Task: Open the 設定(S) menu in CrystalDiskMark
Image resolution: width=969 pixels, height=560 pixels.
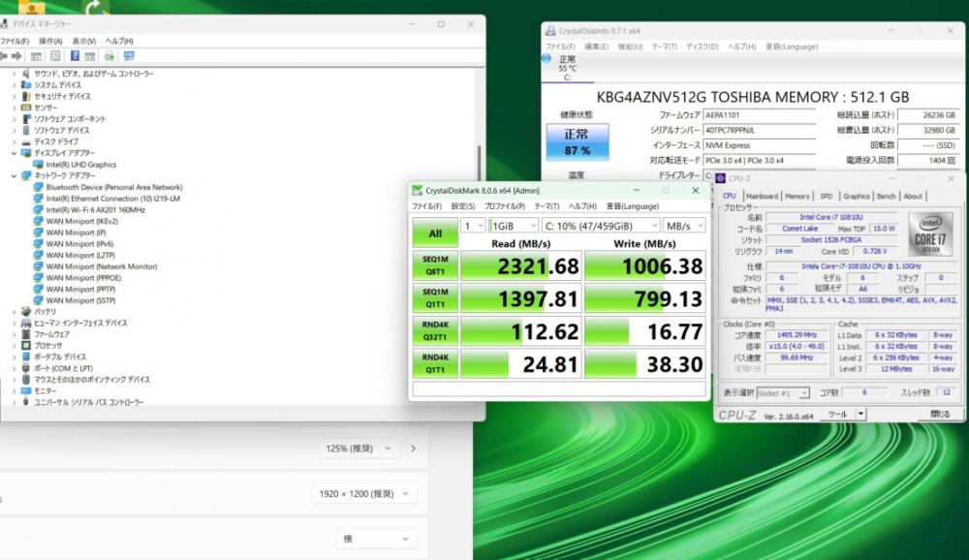Action: click(463, 206)
